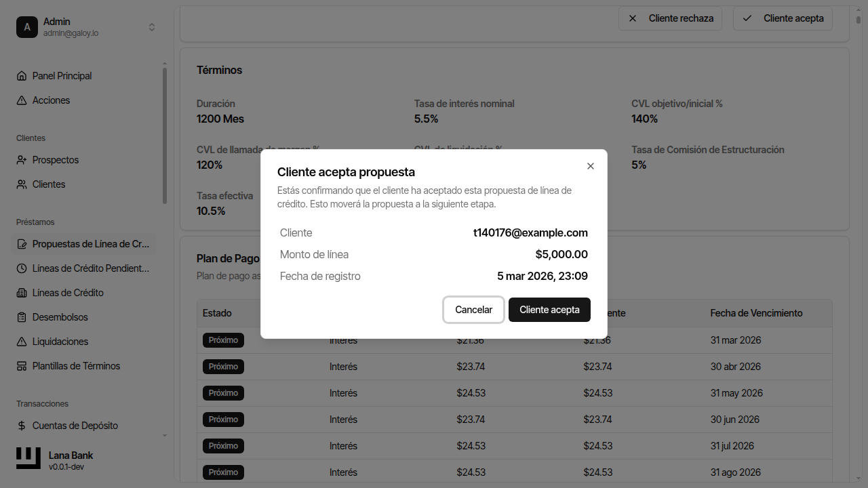Click the Acciones warning triangle icon

pos(22,100)
